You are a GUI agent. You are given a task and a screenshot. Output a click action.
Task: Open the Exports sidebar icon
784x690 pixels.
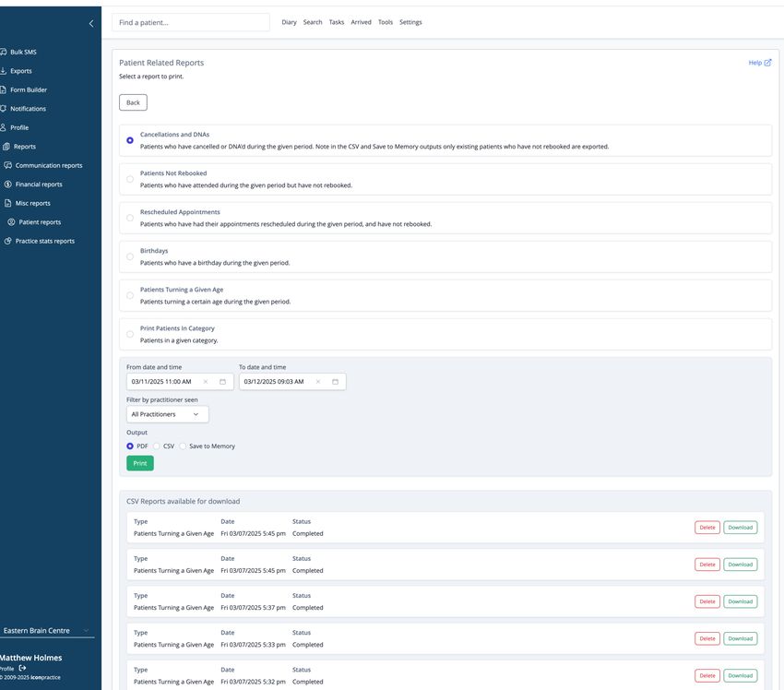pyautogui.click(x=3, y=71)
